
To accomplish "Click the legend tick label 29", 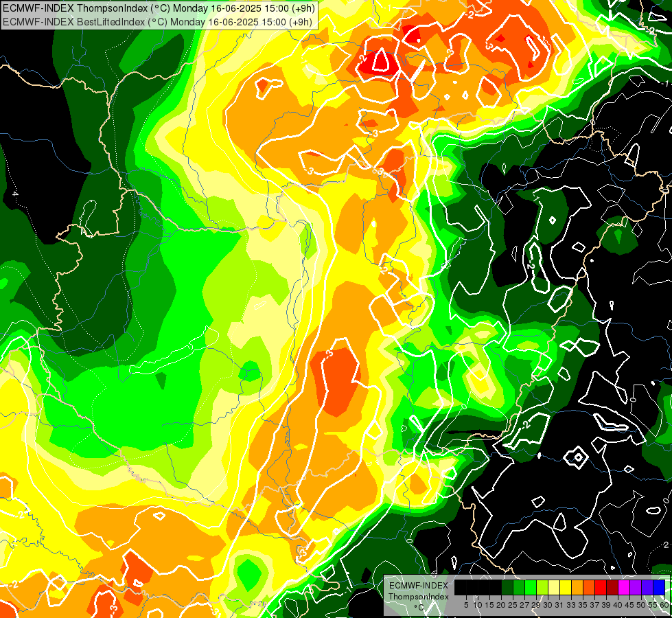I will tap(536, 605).
